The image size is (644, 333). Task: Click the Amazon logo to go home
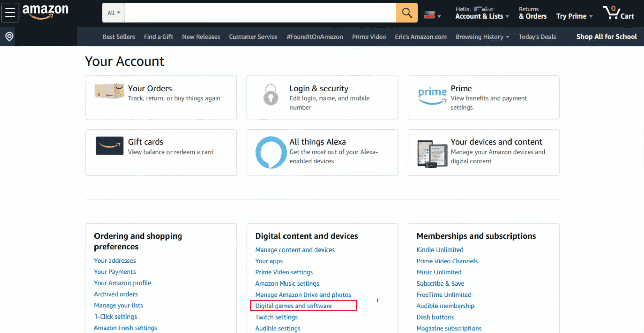pos(45,12)
